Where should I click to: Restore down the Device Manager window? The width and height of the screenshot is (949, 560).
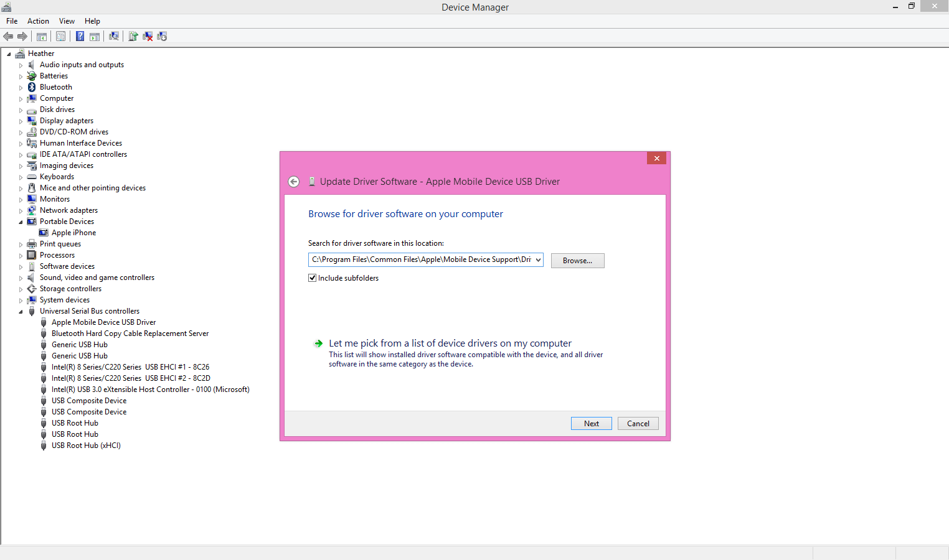912,6
